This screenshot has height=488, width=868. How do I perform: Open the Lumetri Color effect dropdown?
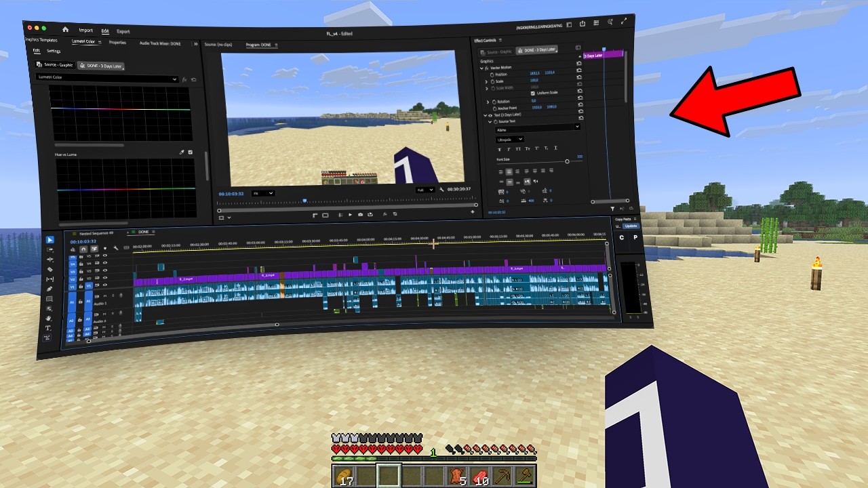coord(107,79)
